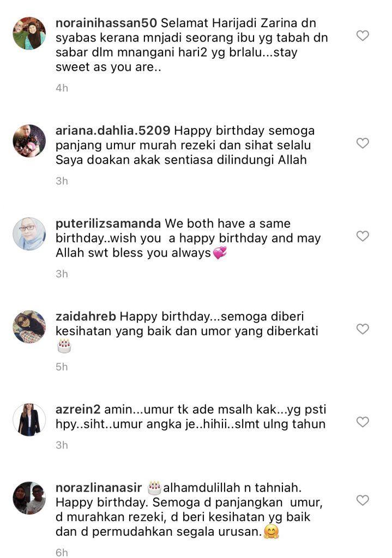Open the norazlinanasir username link
Viewport: 392px width, 558px height.
[x=99, y=488]
